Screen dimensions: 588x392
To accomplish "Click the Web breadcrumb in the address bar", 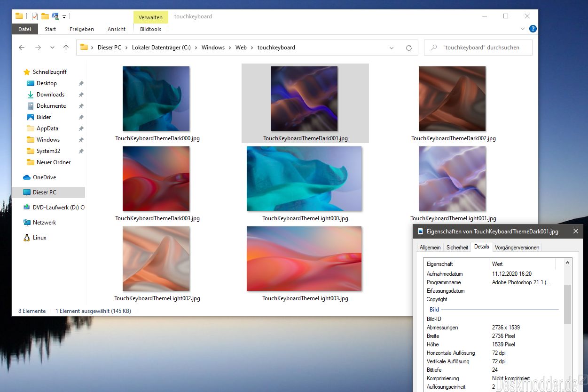I will click(241, 48).
